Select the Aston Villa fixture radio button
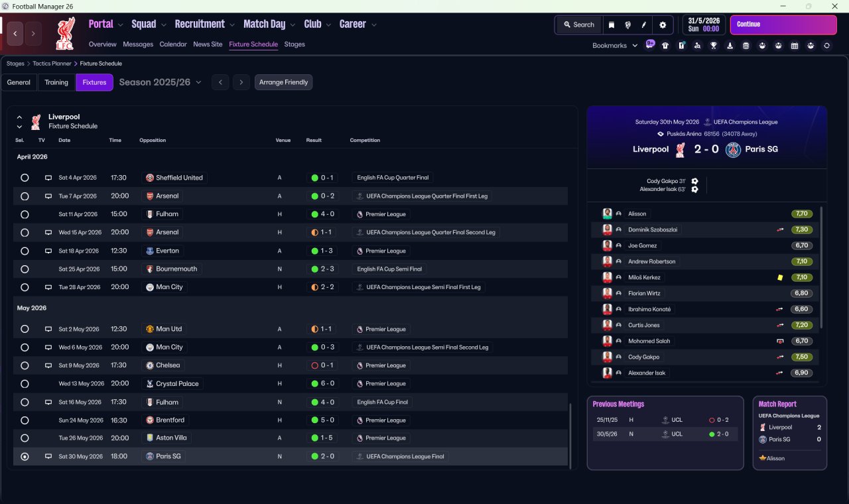Viewport: 849px width, 504px height. click(25, 438)
